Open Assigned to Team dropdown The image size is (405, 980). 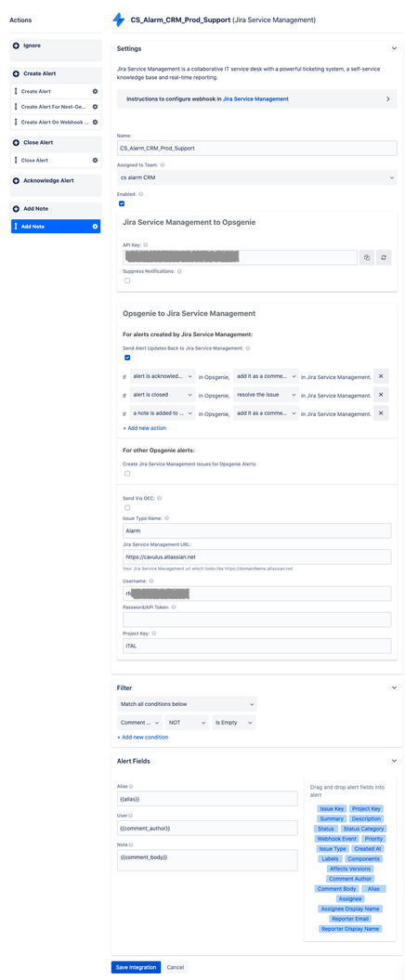(x=257, y=178)
